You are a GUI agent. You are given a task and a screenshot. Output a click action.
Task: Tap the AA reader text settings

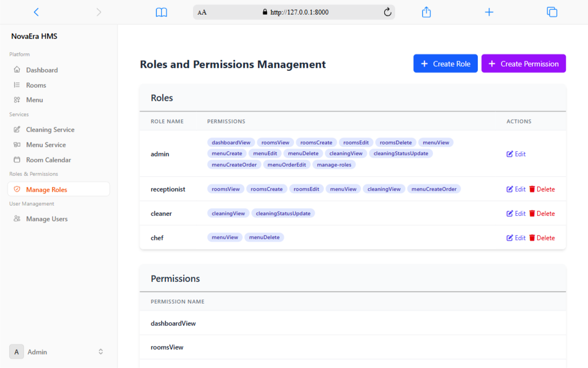202,12
